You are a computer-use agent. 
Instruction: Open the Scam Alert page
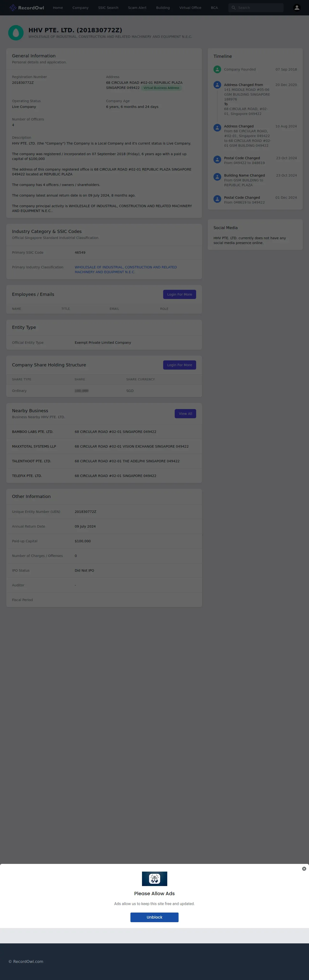pyautogui.click(x=137, y=8)
